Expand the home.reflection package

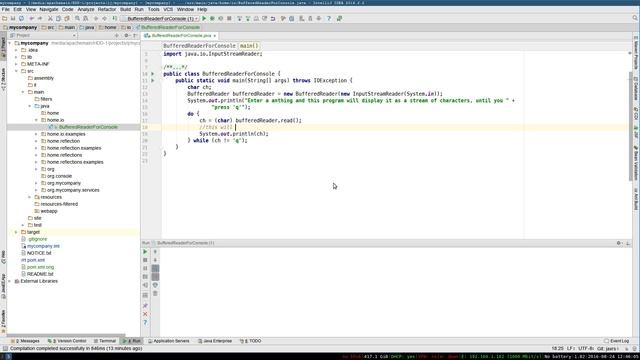36,141
